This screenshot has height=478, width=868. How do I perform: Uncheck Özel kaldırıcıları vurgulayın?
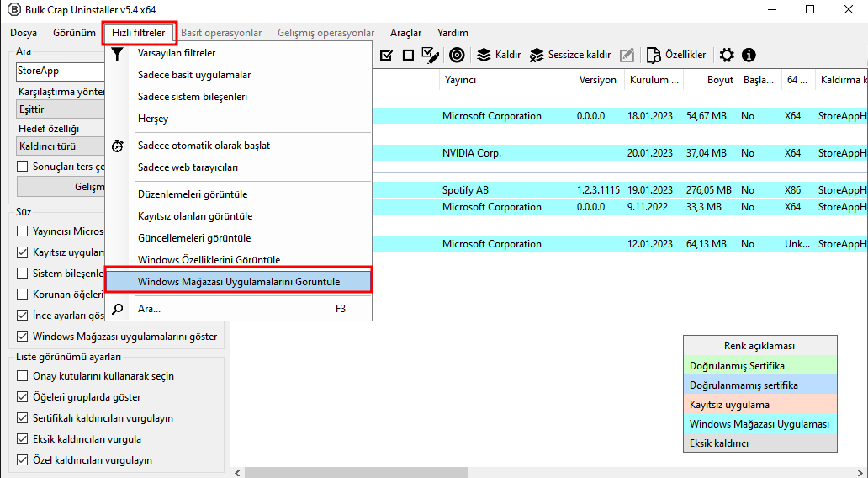pyautogui.click(x=22, y=460)
